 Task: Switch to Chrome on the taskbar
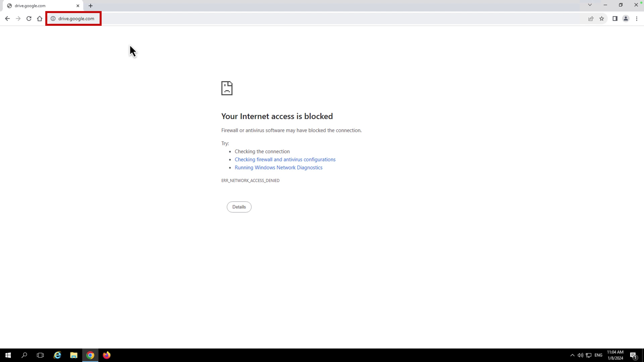click(x=90, y=355)
